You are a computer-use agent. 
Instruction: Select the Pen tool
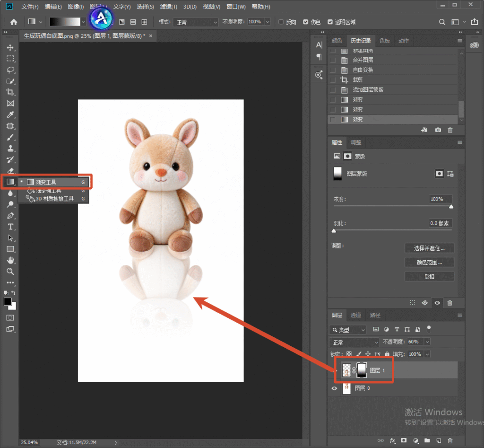(10, 216)
